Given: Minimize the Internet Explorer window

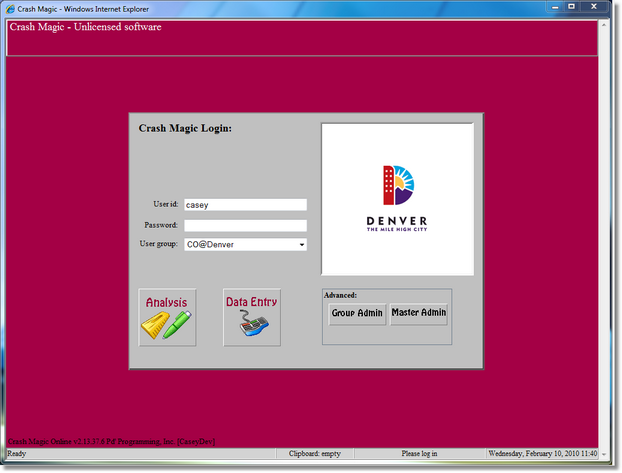Looking at the screenshot, I should (550, 7).
